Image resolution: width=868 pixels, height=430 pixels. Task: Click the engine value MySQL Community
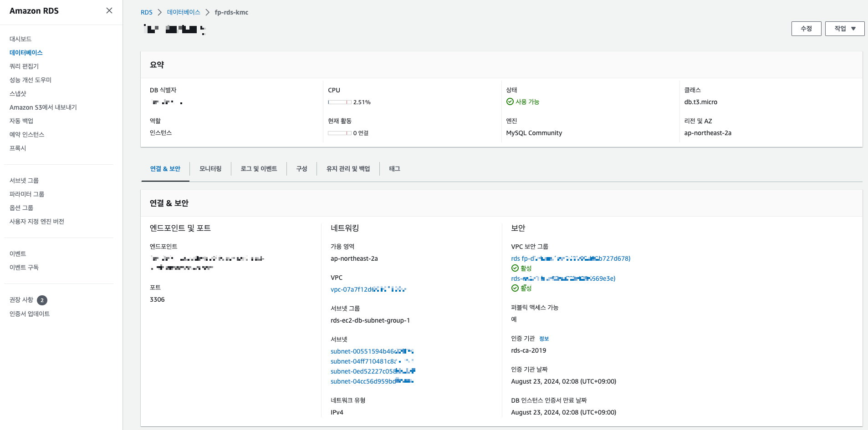coord(534,133)
